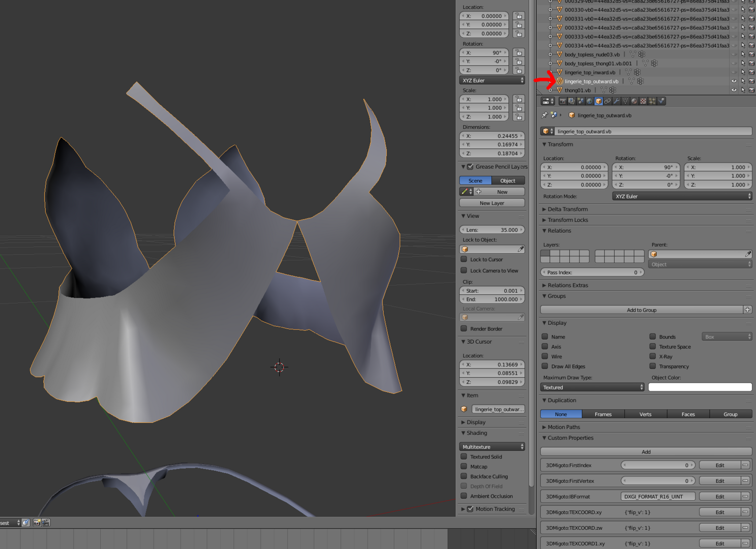Open the Modifiers wrench tab

(617, 101)
